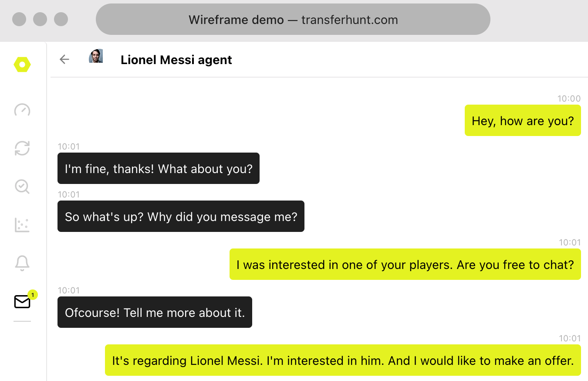Click the 'Ofcourse! Tell me more' message

tap(155, 312)
